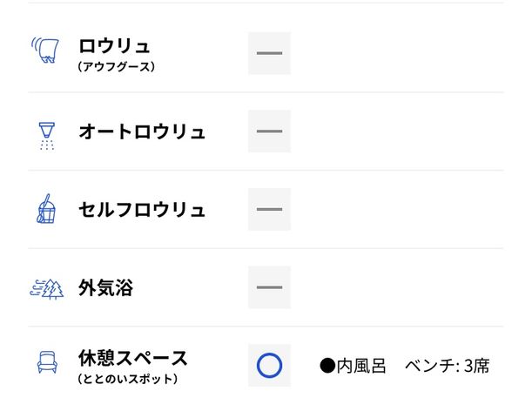The image size is (532, 418).
Task: Click the ●内風呂 detail text
Action: (353, 366)
